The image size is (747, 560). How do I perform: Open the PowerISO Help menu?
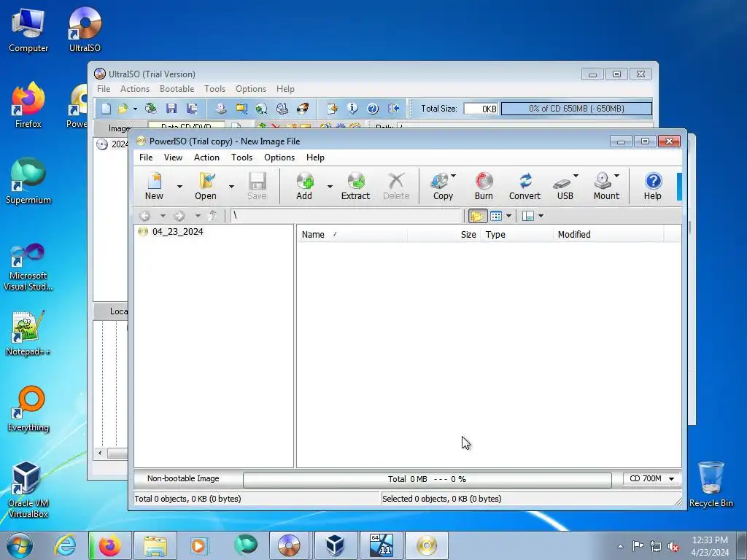point(315,157)
